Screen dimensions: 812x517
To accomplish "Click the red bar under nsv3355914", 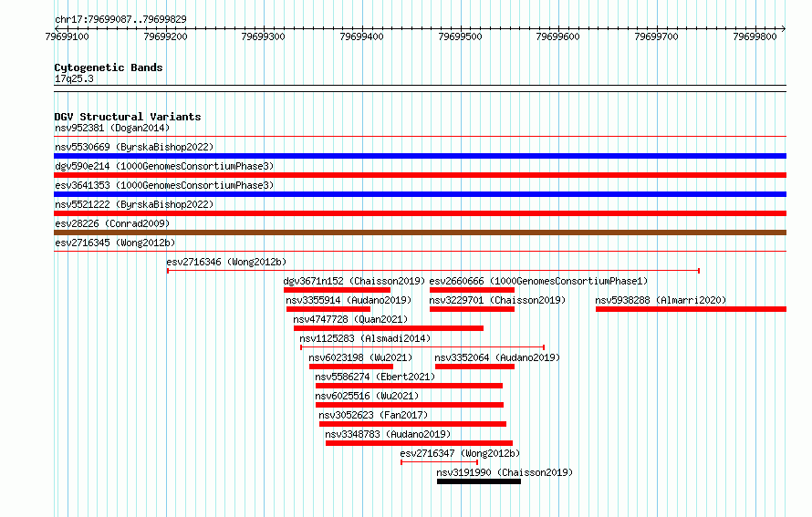I will (x=328, y=309).
